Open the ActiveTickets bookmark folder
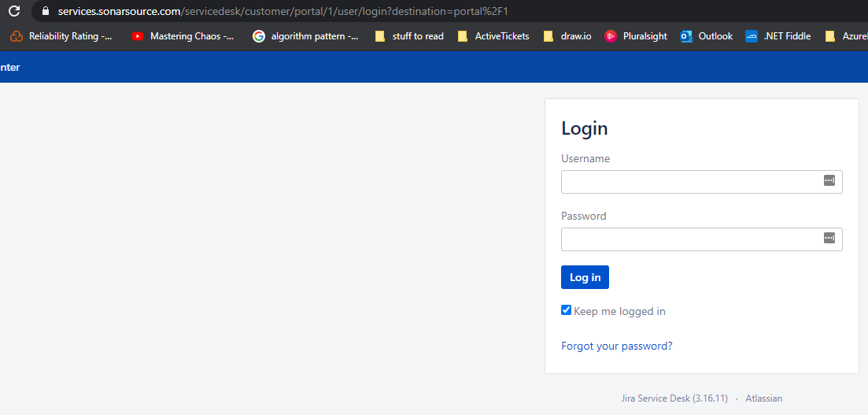Screen dimensions: 868x415 493,36
